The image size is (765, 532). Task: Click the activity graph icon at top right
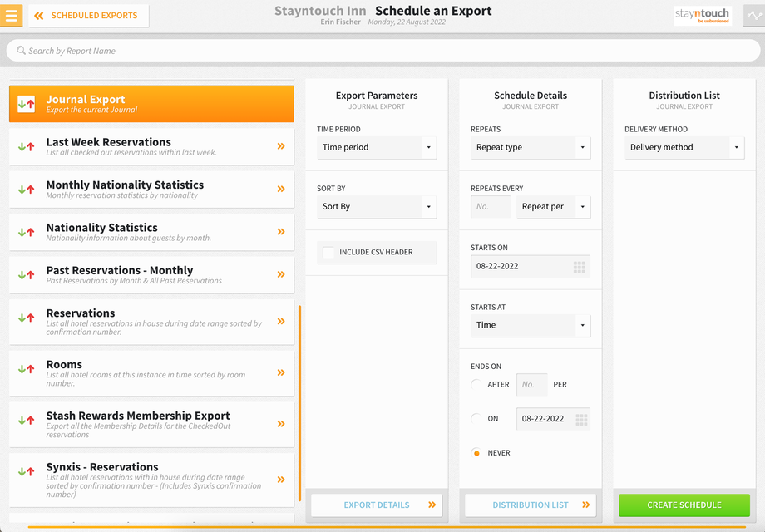tap(754, 16)
